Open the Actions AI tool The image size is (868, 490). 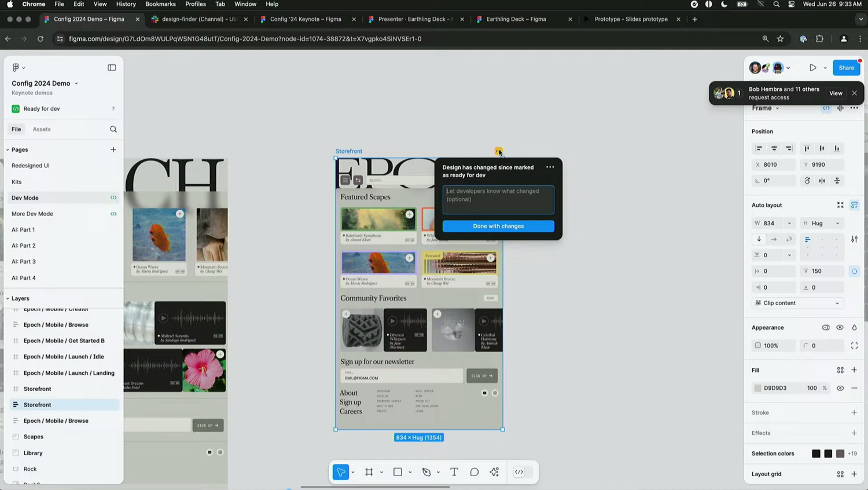point(495,472)
